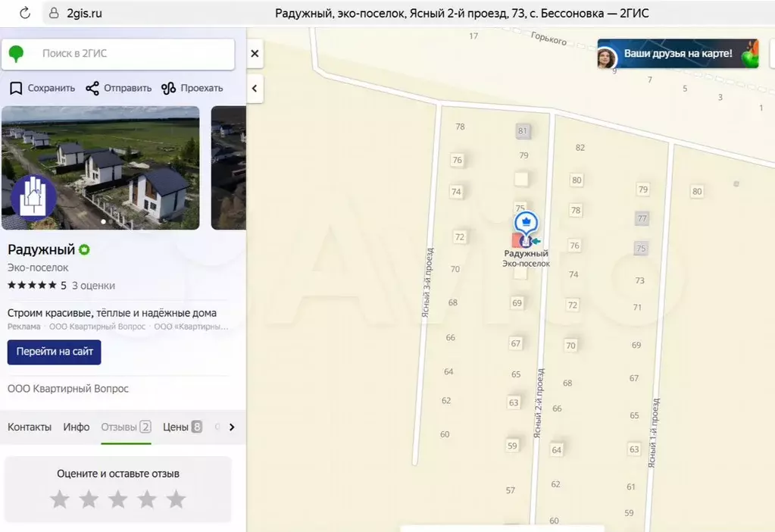775x532 pixels.
Task: Open the first photo of the settlement
Action: tap(100, 167)
